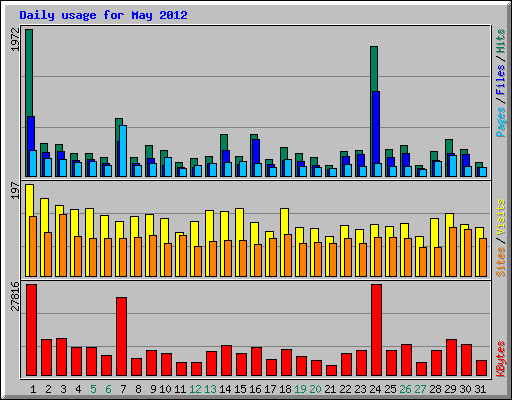Image resolution: width=512 pixels, height=400 pixels.
Task: Click the orange 'Sites' legend word
Action: (501, 262)
